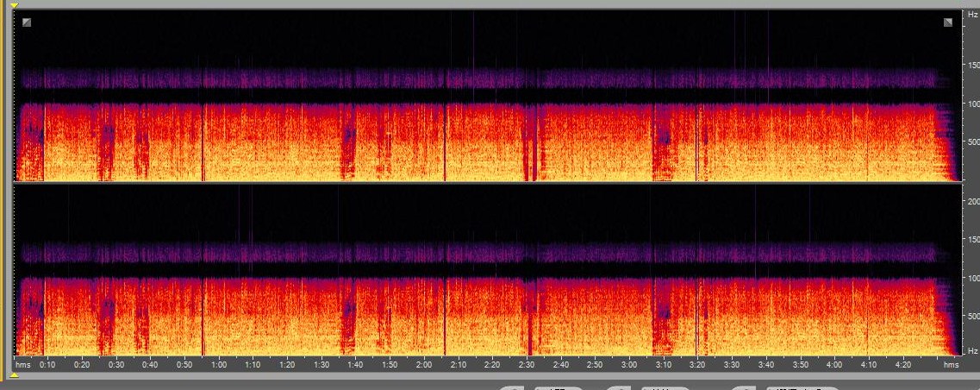Set position at 4:00 on the time ruler
Screen dimensions: 980x390
coord(834,365)
